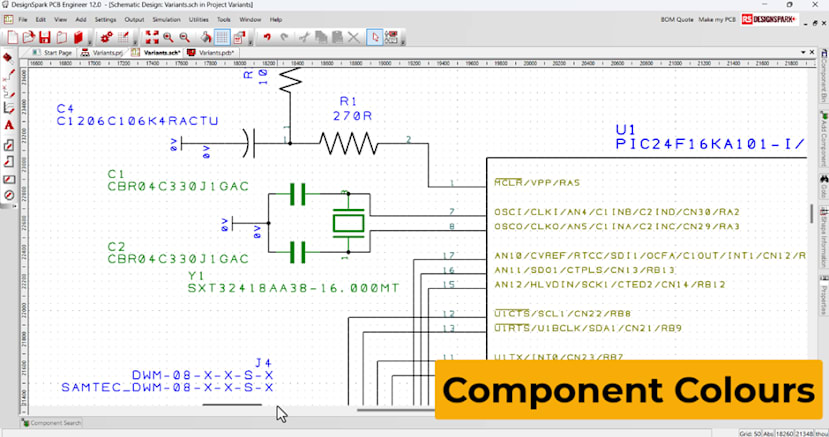Image resolution: width=829 pixels, height=437 pixels.
Task: Click the BOM Quote button
Action: 677,20
